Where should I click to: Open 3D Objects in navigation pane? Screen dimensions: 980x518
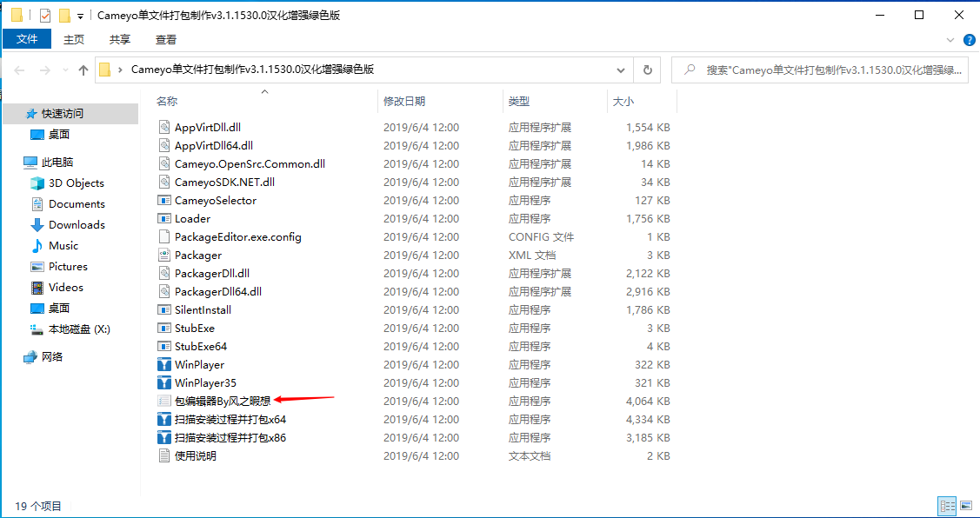pyautogui.click(x=77, y=183)
